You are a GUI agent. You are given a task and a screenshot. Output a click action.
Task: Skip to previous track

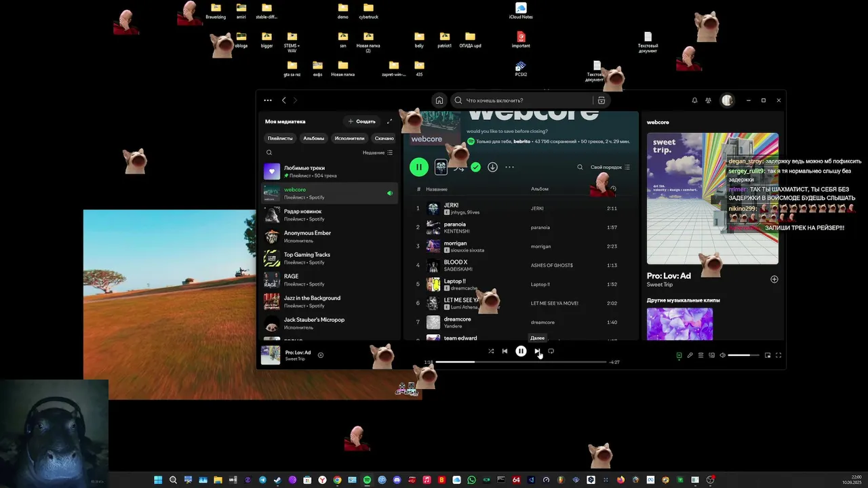pos(505,351)
